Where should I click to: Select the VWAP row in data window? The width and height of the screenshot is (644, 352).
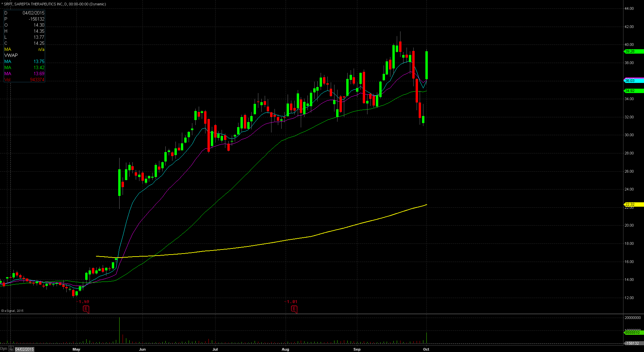tap(24, 55)
